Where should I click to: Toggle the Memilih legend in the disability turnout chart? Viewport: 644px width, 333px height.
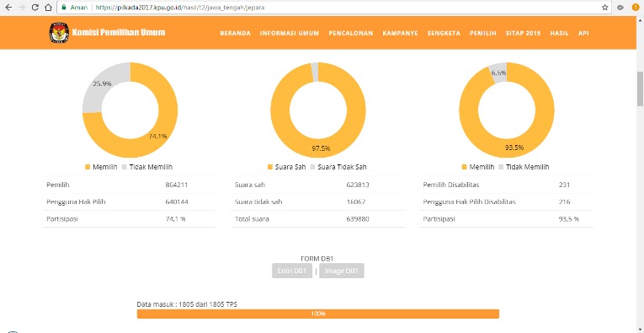coord(478,167)
